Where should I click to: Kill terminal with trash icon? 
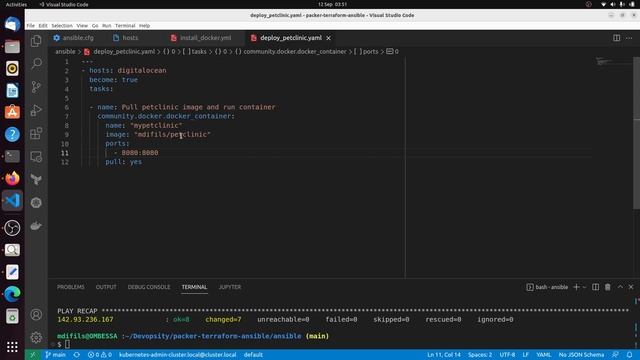607,287
